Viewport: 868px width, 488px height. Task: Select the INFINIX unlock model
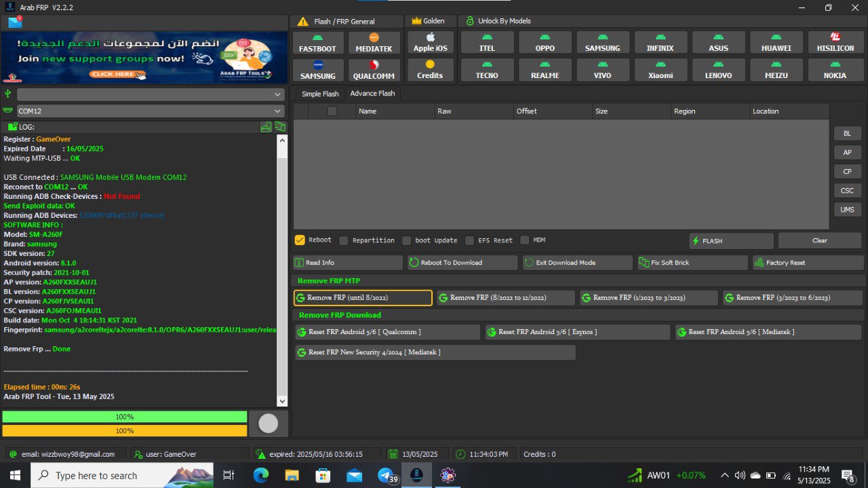(x=660, y=42)
